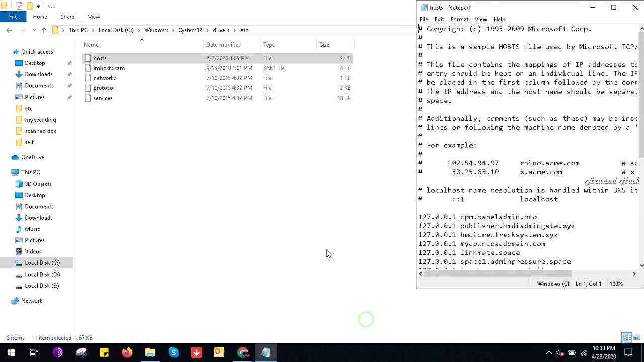The image size is (644, 362).
Task: Open the Notepad Help menu
Action: pos(499,19)
